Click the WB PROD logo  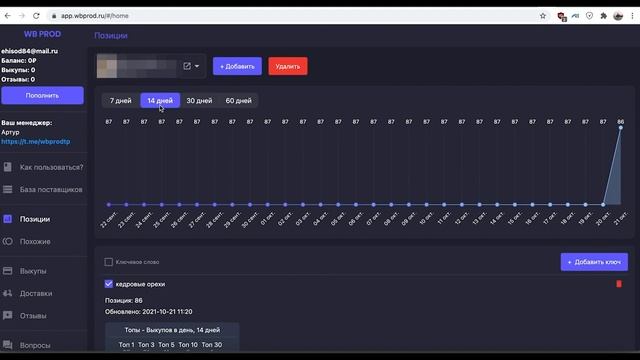(42, 34)
